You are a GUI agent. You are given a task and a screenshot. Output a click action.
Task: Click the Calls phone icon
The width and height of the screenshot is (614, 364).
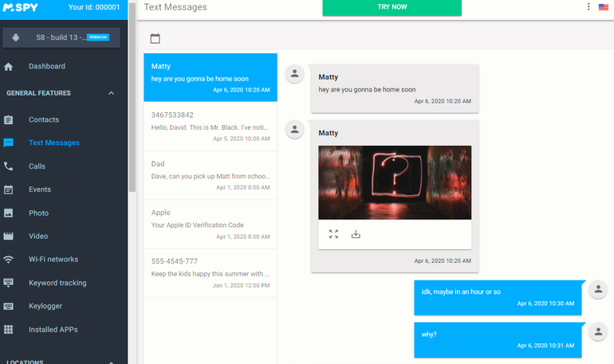tap(8, 166)
